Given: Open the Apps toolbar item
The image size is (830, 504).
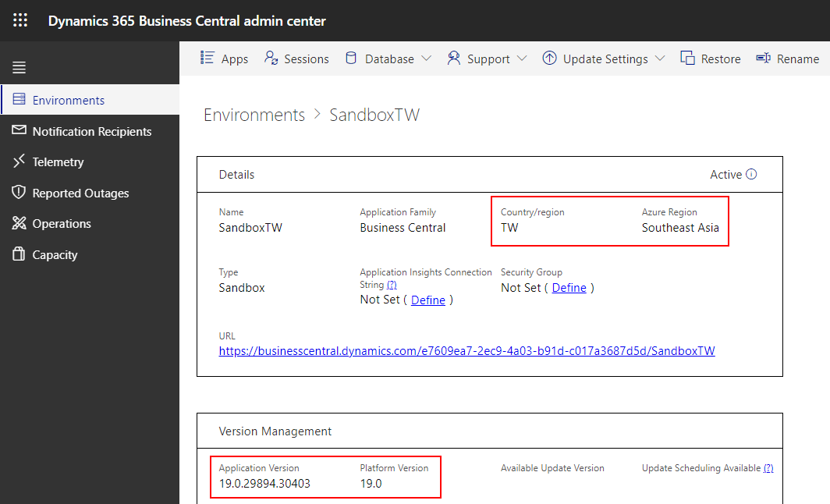Looking at the screenshot, I should (x=224, y=58).
